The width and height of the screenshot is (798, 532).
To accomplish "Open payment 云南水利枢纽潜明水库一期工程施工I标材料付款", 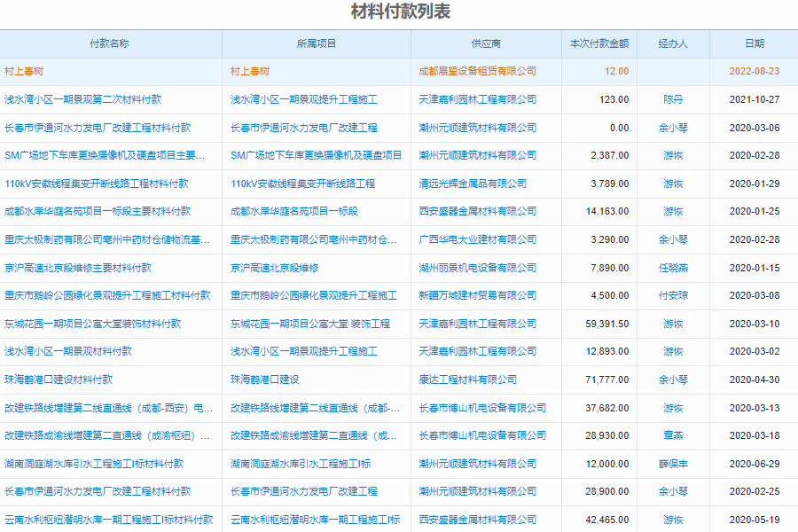I will (108, 520).
